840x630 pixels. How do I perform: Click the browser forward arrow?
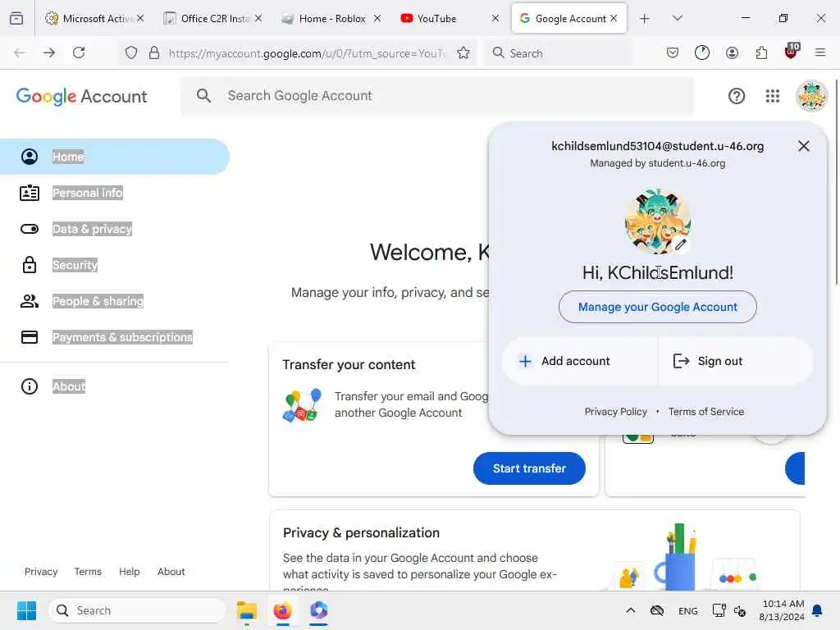49,52
